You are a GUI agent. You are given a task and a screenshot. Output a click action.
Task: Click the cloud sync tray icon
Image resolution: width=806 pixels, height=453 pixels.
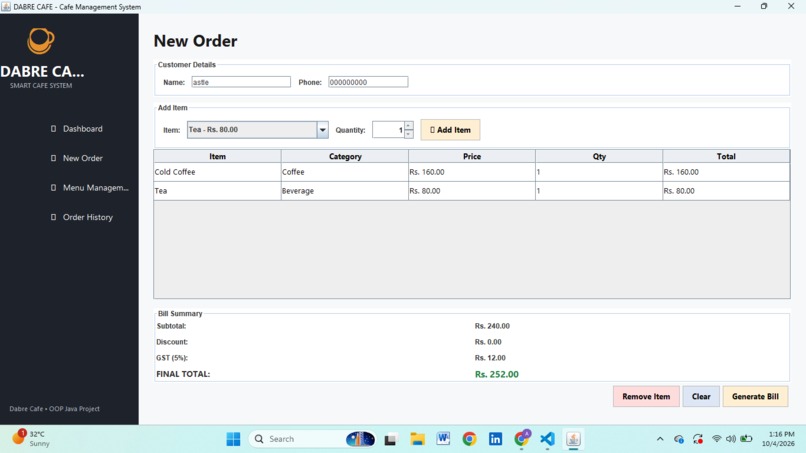click(679, 439)
